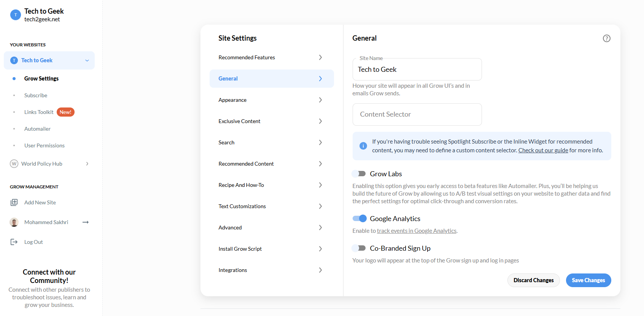Image resolution: width=644 pixels, height=316 pixels.
Task: Click the Add New Site icon
Action: click(14, 202)
